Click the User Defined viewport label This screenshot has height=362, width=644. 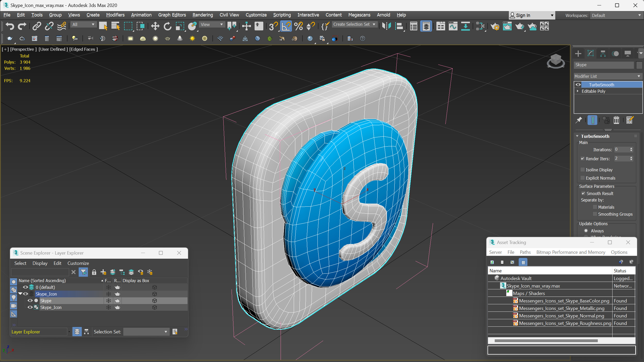53,49
